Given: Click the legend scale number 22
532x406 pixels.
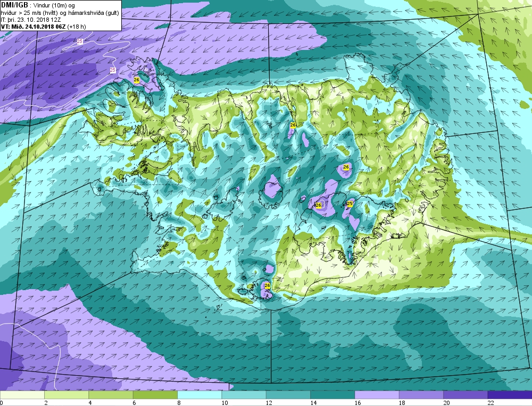Looking at the screenshot, I should pyautogui.click(x=491, y=403).
